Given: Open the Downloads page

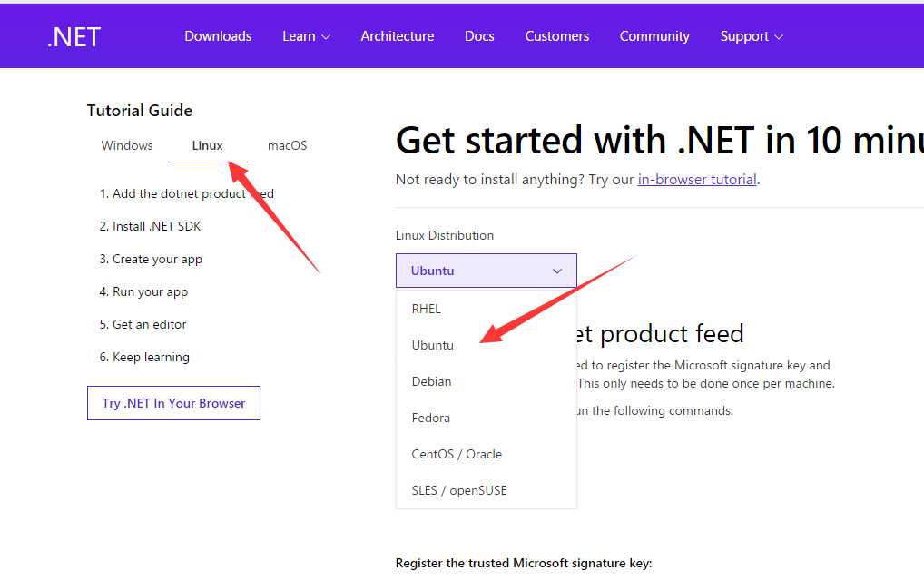Looking at the screenshot, I should [x=218, y=36].
